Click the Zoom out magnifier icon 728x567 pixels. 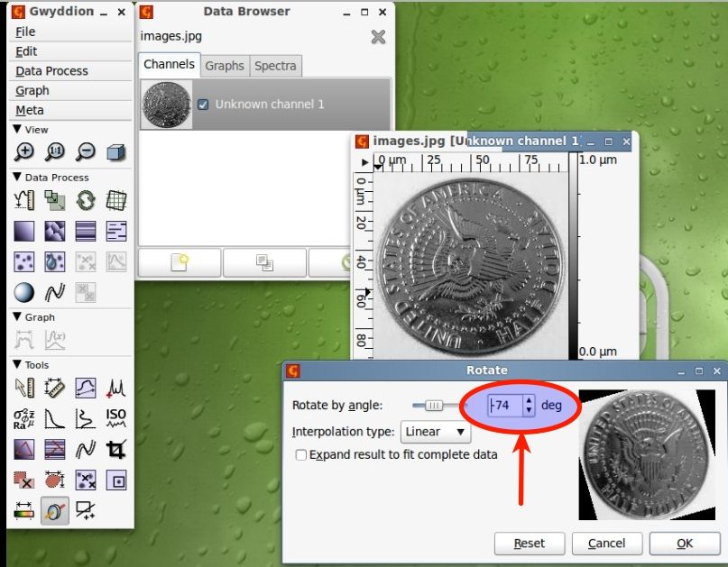(x=86, y=151)
